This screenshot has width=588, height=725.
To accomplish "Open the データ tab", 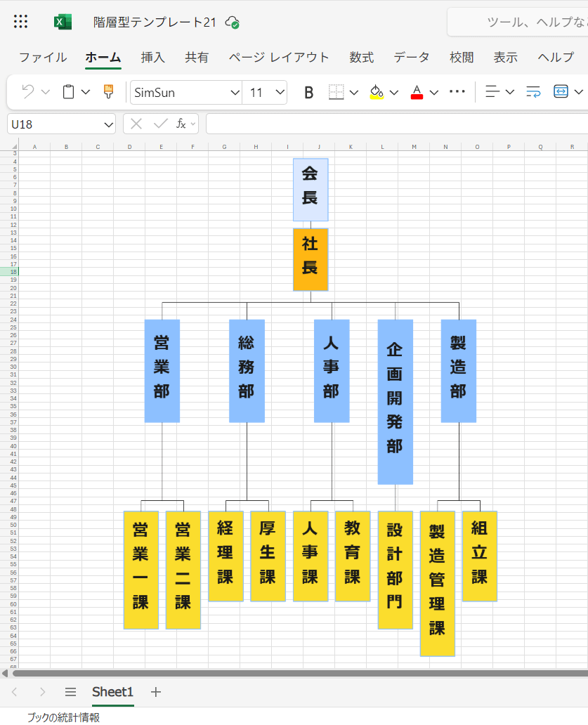I will pyautogui.click(x=412, y=58).
